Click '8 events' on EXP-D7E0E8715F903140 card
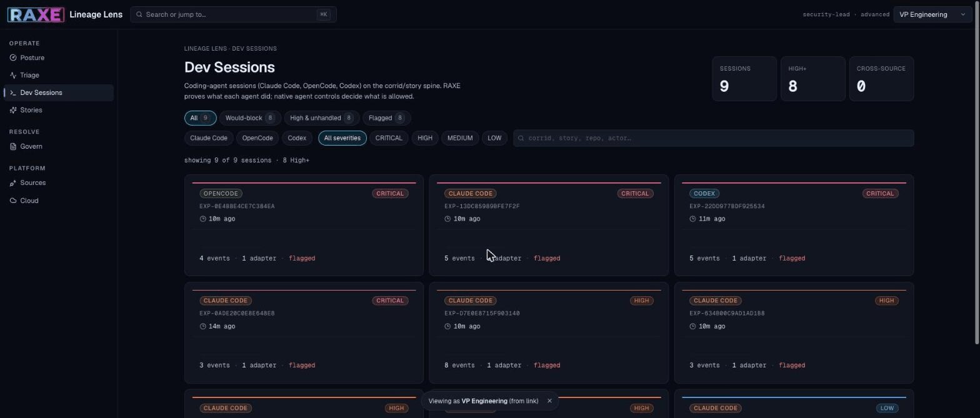The height and width of the screenshot is (418, 980). (x=459, y=366)
